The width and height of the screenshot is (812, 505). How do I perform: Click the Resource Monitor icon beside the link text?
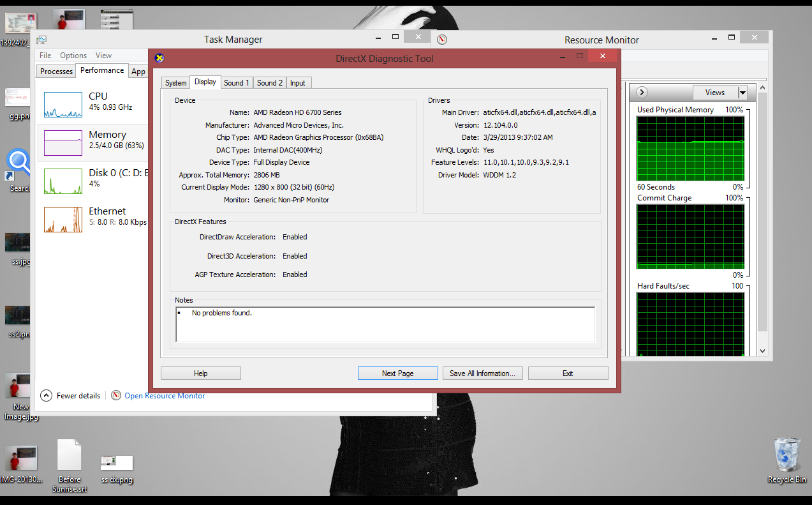point(116,395)
